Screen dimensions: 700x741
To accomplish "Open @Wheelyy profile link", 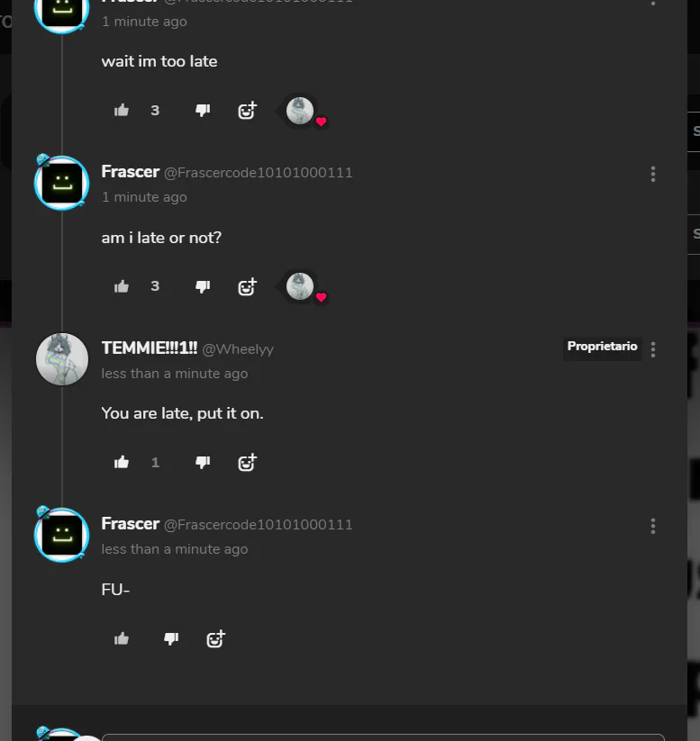I will tap(238, 349).
